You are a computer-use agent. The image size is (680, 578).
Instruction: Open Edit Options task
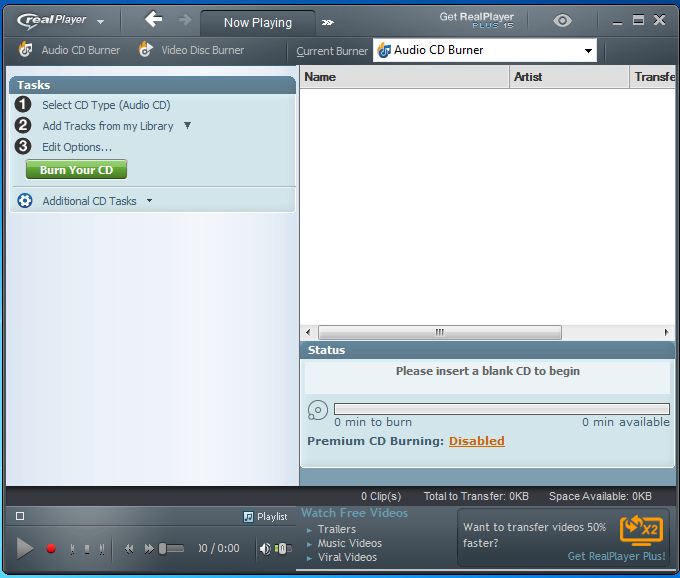pos(77,147)
